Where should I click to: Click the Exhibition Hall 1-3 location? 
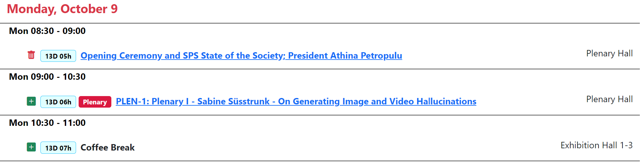coord(596,145)
